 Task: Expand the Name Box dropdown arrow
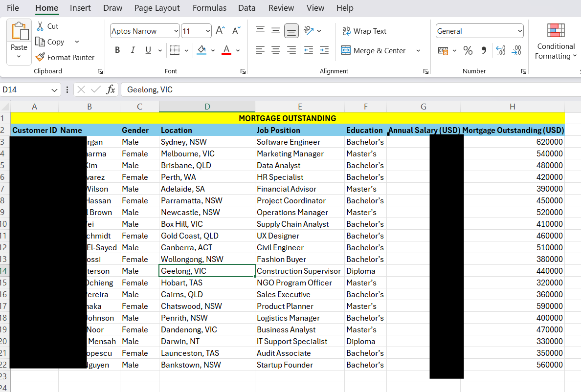click(54, 90)
